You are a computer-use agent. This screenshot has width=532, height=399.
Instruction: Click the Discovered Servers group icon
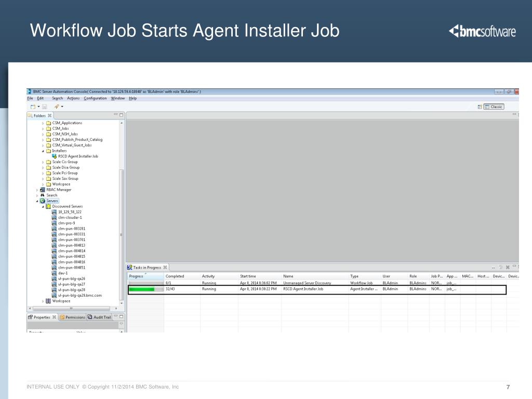click(48, 206)
